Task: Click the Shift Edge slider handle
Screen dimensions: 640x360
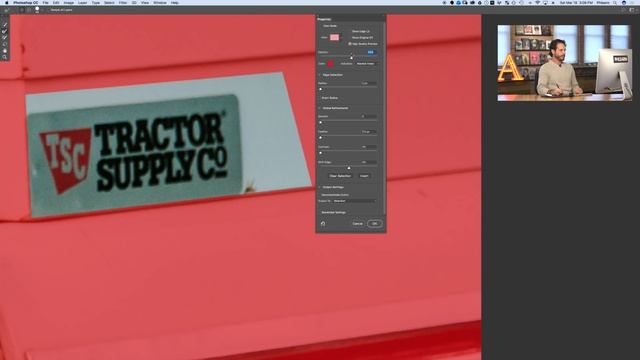Action: tap(349, 168)
